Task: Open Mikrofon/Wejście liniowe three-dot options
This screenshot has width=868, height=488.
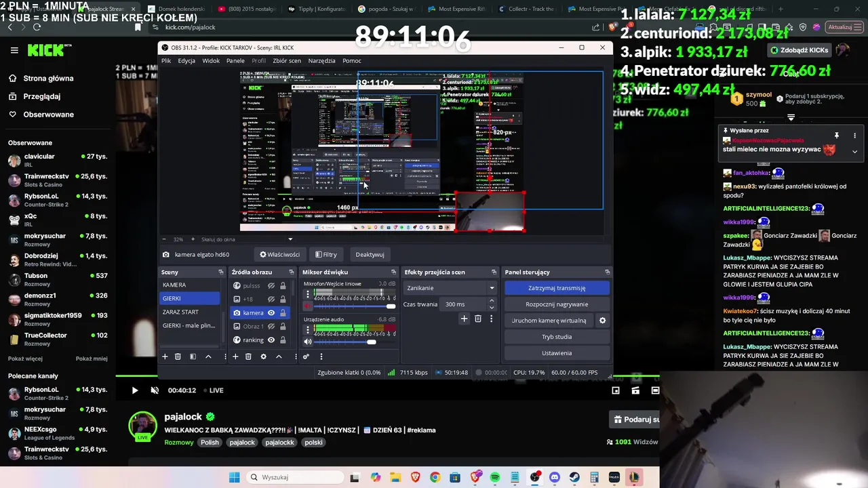Action: (308, 294)
